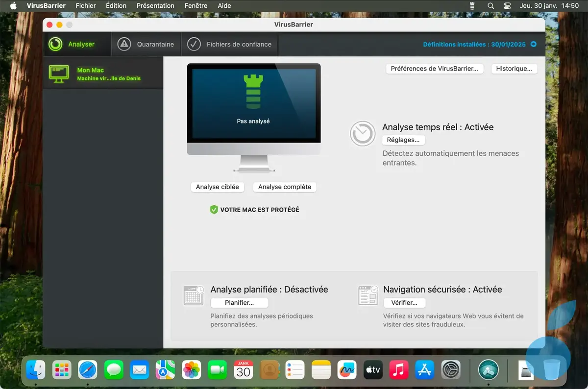Image resolution: width=588 pixels, height=389 pixels.
Task: Open Préférences de VirusBarrier
Action: (x=434, y=69)
